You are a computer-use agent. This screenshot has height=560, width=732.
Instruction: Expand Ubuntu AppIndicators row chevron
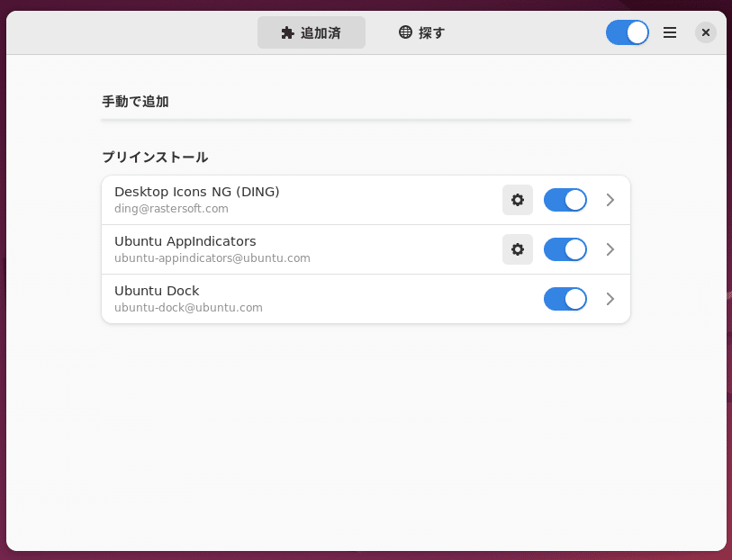point(610,249)
